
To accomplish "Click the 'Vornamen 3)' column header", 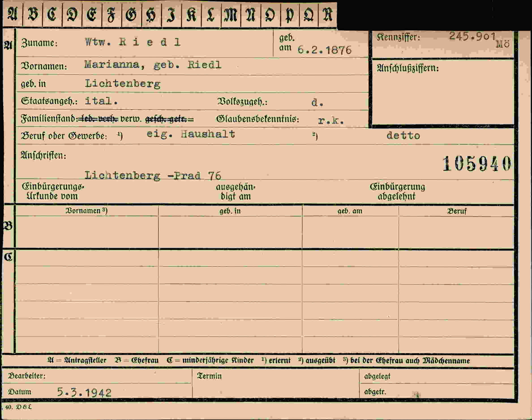I will [86, 211].
